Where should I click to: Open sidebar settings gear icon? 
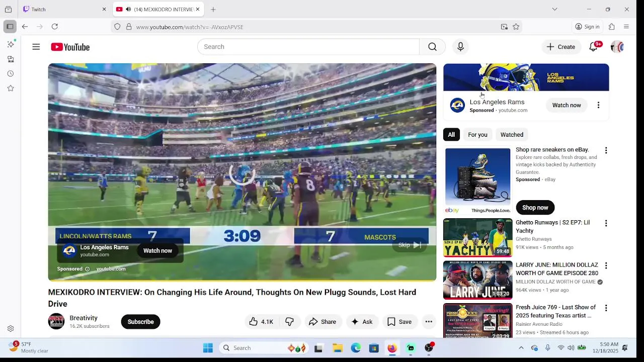(11, 329)
